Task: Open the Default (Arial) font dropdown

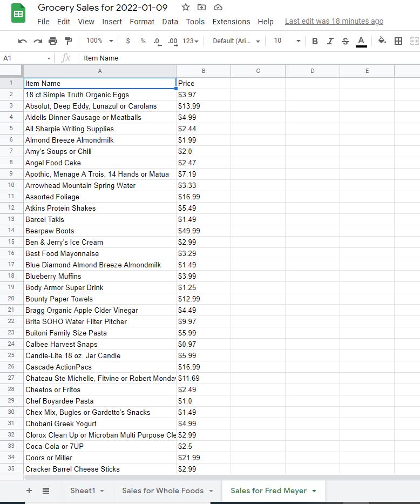Action: [236, 41]
